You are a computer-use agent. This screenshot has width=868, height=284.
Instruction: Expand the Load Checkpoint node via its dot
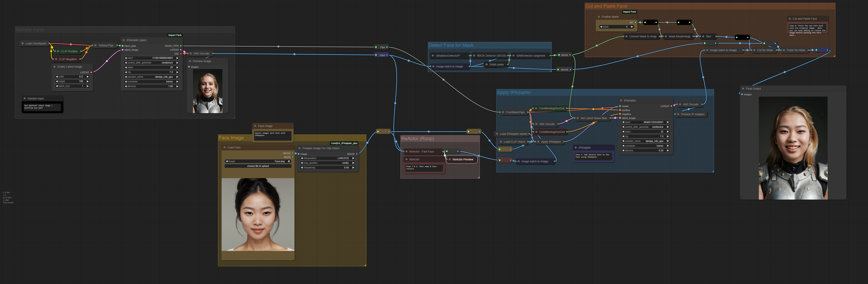(23, 43)
